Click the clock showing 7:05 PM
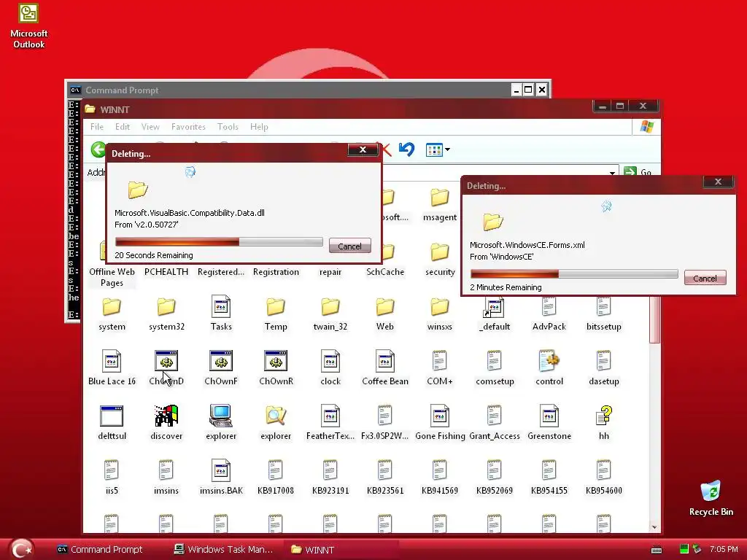Image resolution: width=747 pixels, height=560 pixels. [x=724, y=549]
